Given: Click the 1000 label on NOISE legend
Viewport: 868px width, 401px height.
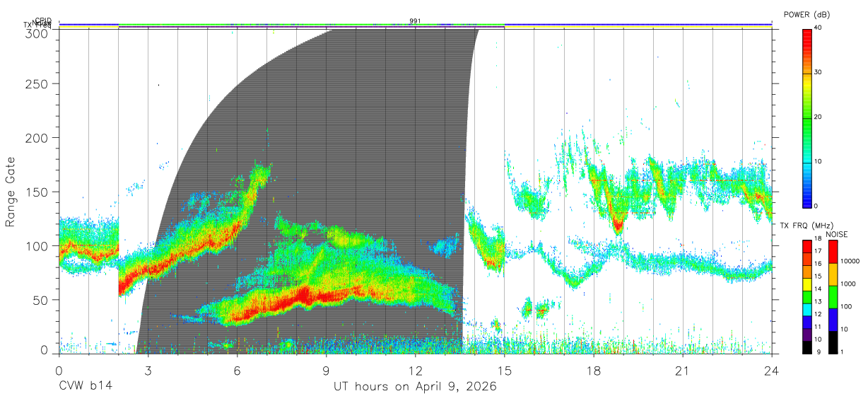Looking at the screenshot, I should [x=849, y=284].
